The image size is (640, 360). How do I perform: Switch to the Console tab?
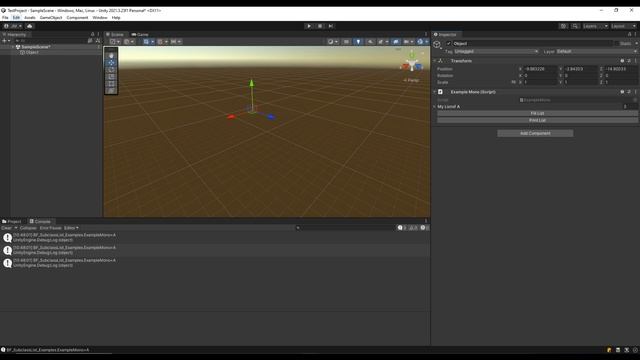[40, 222]
